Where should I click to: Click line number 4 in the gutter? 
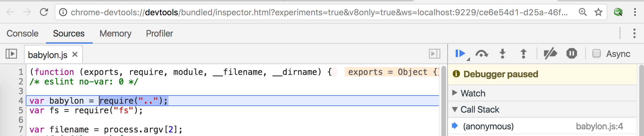pos(21,101)
